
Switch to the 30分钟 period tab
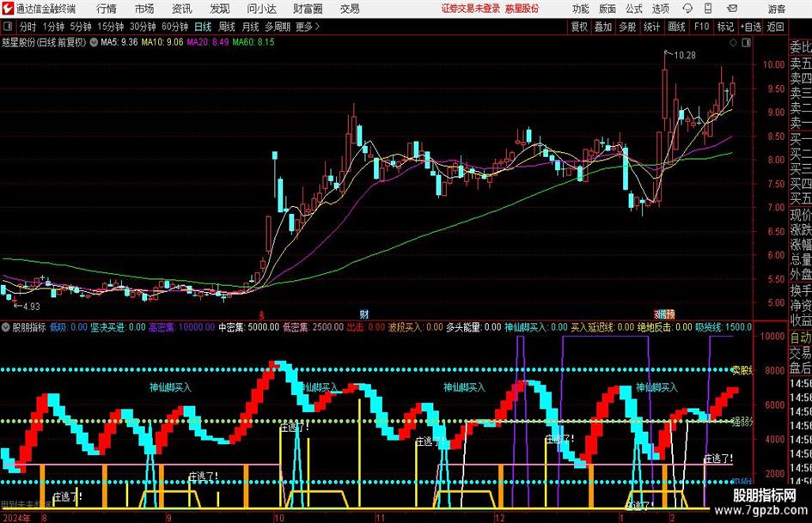(x=143, y=27)
